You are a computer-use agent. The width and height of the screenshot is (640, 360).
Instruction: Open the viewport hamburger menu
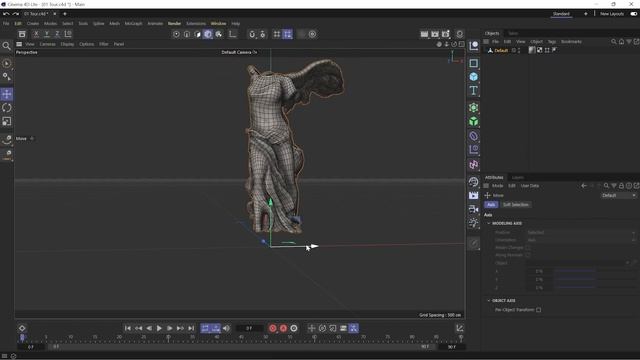(x=19, y=44)
